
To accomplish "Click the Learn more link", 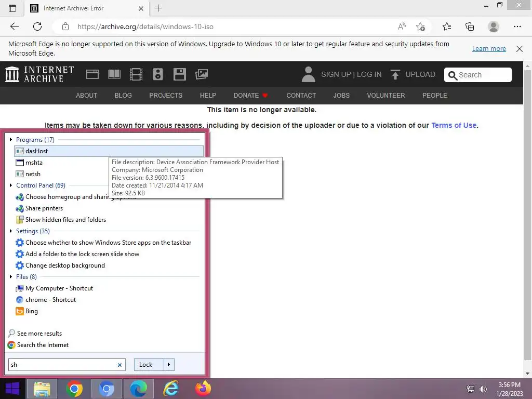I will click(x=489, y=49).
